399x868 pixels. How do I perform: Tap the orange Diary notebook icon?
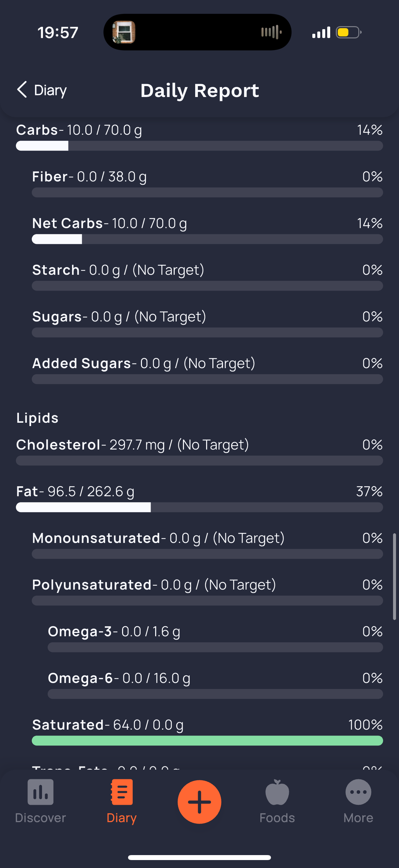click(x=121, y=792)
